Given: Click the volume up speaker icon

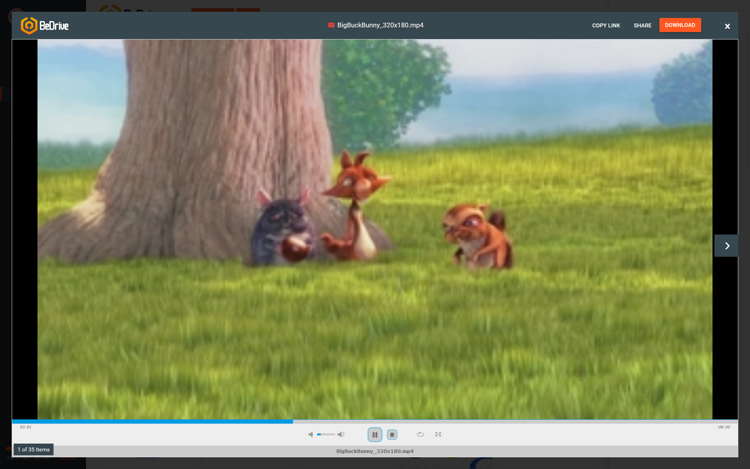Looking at the screenshot, I should [x=341, y=434].
